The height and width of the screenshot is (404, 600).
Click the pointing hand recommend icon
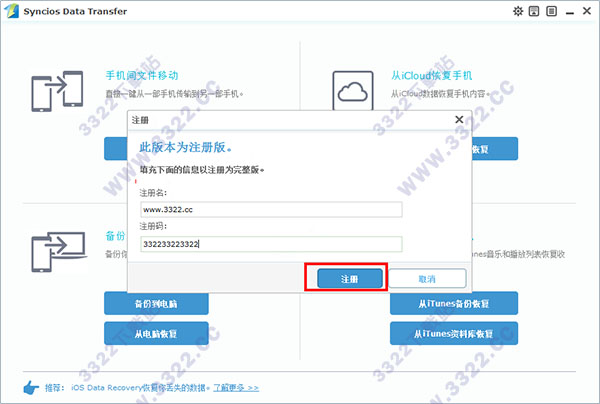pos(31,388)
